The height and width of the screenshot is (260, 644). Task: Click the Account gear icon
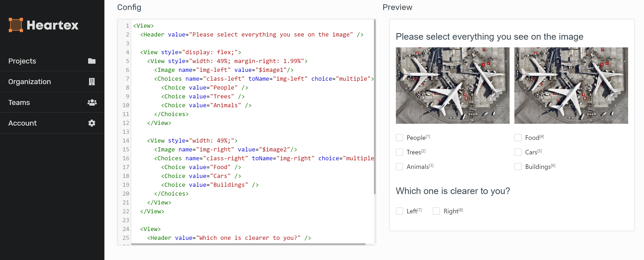pos(92,123)
